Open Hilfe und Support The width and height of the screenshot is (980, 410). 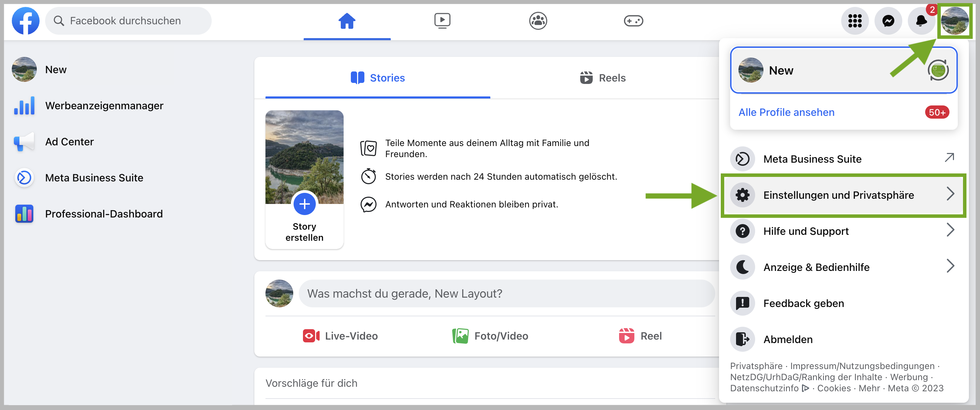[x=843, y=231]
